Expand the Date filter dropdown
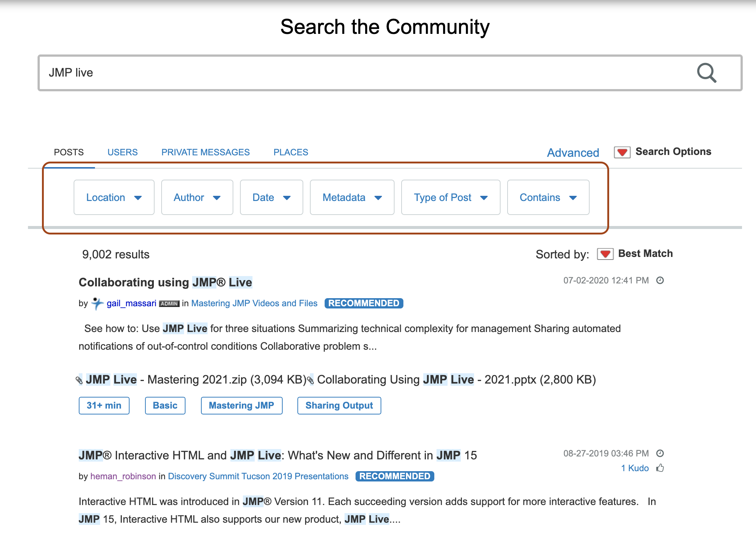The image size is (756, 533). tap(271, 197)
